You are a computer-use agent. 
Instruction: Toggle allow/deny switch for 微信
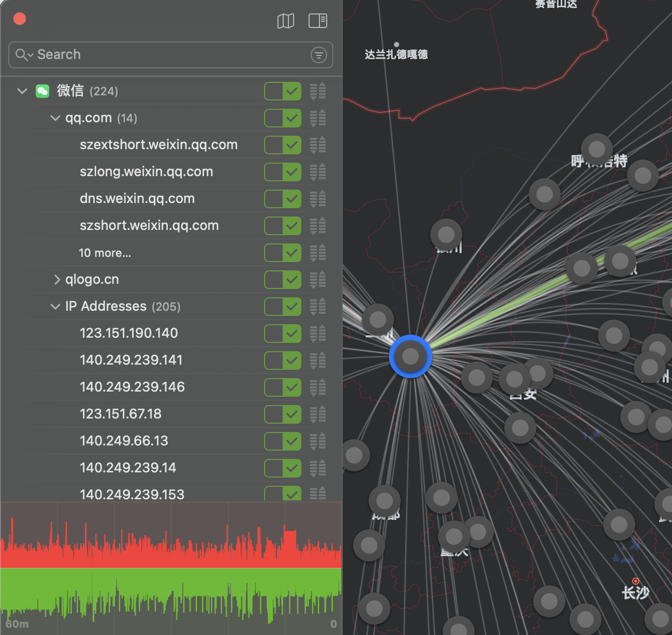click(283, 91)
